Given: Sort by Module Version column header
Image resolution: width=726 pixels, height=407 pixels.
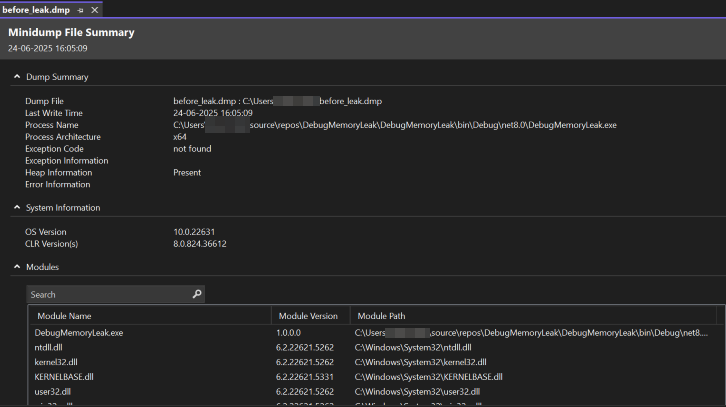Looking at the screenshot, I should (308, 316).
